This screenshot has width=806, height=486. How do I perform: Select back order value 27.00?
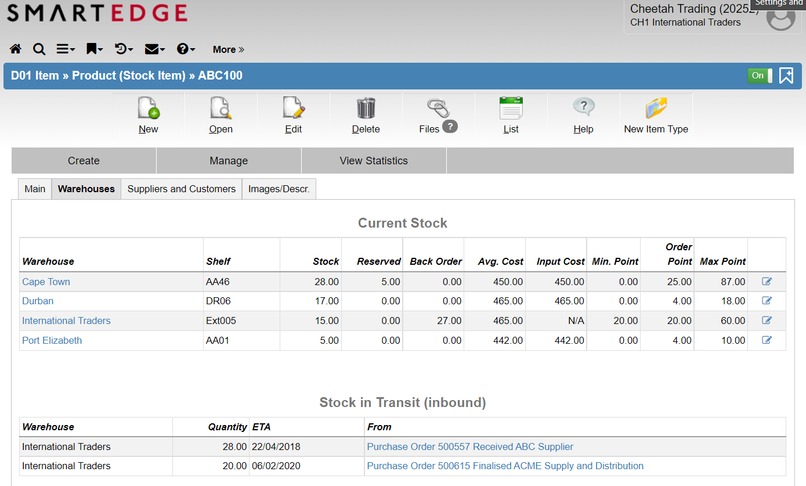click(449, 320)
